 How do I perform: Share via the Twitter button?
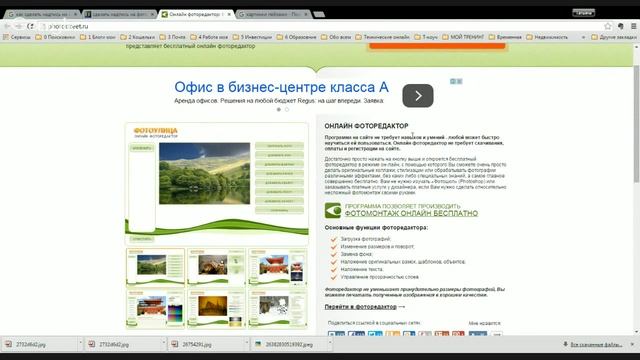[375, 334]
